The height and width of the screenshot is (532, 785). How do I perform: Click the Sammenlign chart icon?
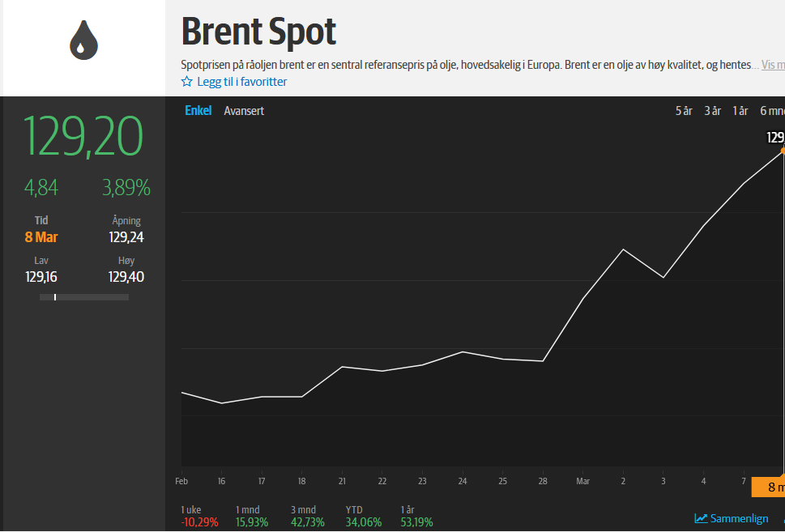[701, 518]
